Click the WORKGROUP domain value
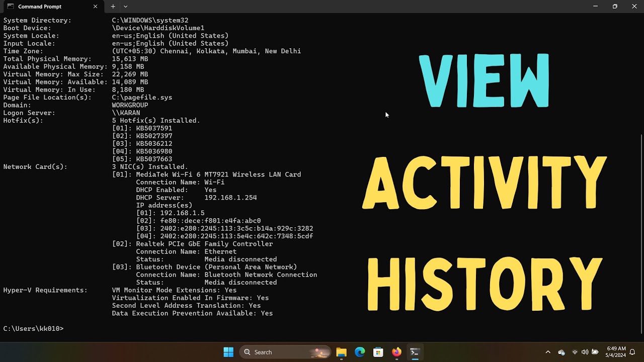644x362 pixels. 130,105
